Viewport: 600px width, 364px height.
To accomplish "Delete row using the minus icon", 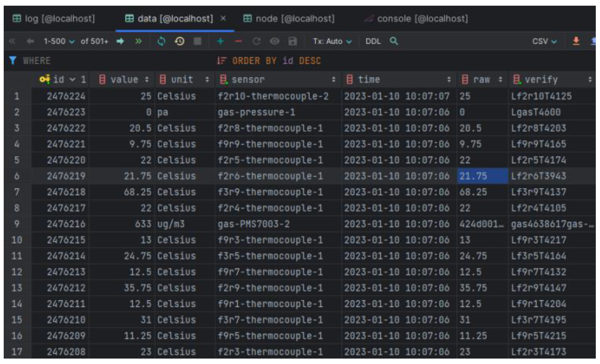I will pos(238,41).
